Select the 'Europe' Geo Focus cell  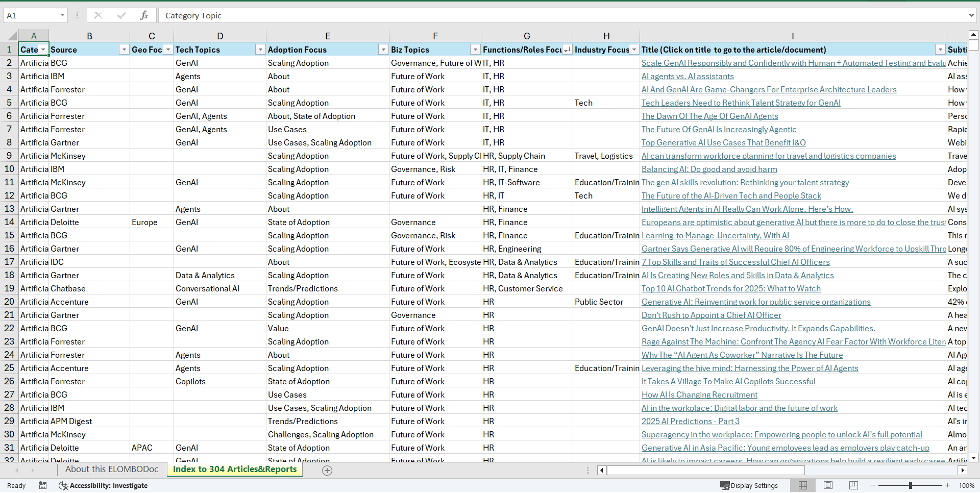click(152, 223)
